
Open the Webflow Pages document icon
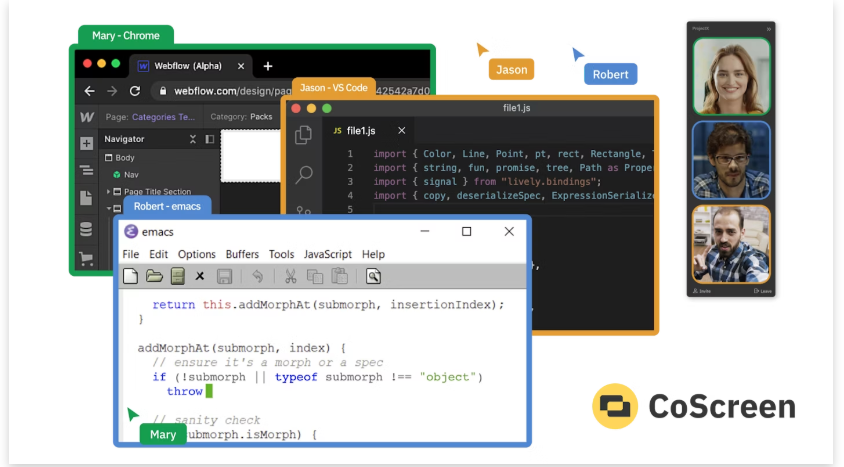tap(87, 198)
